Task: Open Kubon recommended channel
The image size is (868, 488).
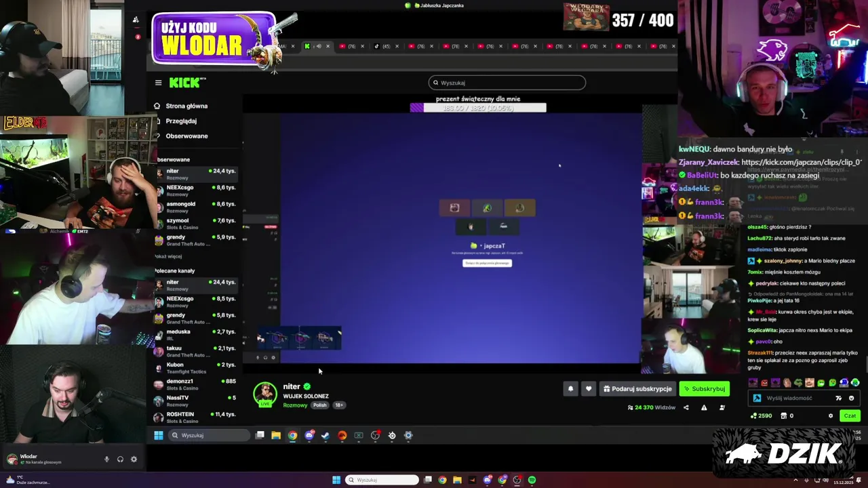Action: click(x=195, y=367)
